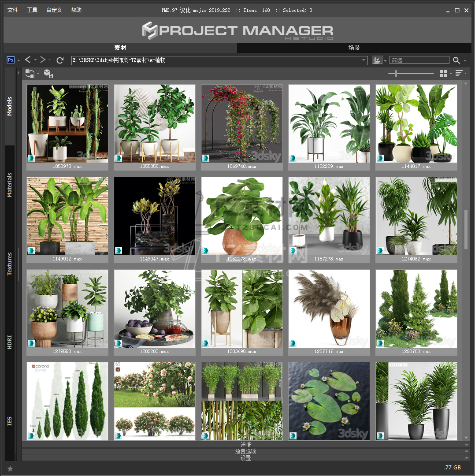Image resolution: width=475 pixels, height=476 pixels.
Task: Click the box with save disk icon
Action: point(48,74)
